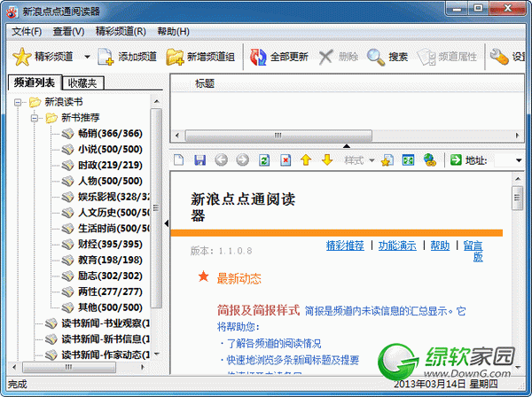The width and height of the screenshot is (532, 397).
Task: Select the 人文历史 channel
Action: (113, 213)
